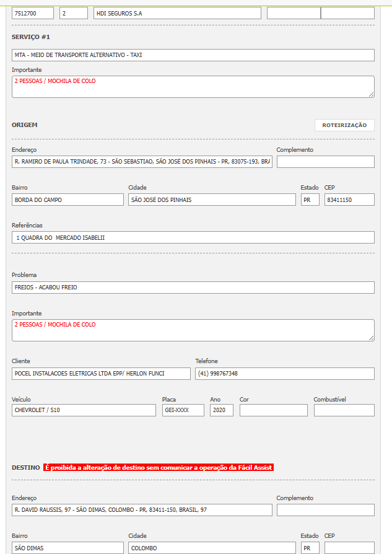
Task: Edit the origin Endereço address field
Action: pos(142,162)
